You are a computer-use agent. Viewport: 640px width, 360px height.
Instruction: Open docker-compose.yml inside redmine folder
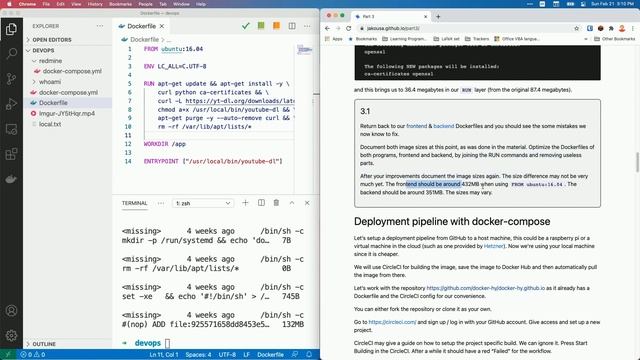coord(72,71)
